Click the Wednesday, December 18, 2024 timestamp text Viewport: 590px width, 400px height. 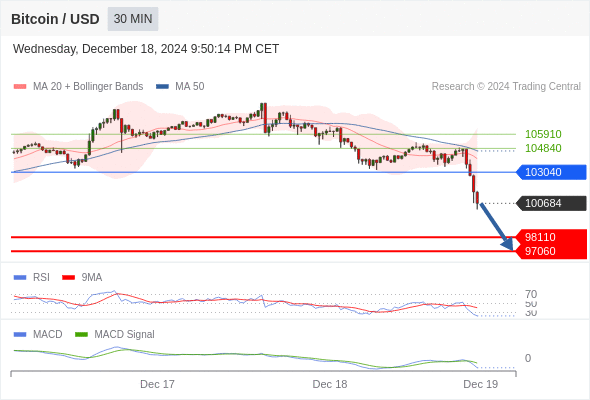(146, 49)
